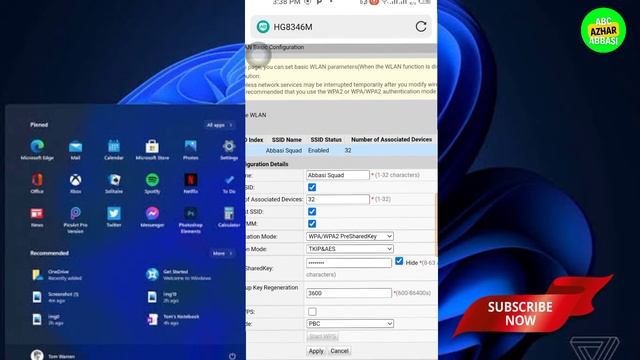Open the WPA/WPA2 PreSharedKey authentication dropdown
The image size is (640, 360).
tap(350, 236)
